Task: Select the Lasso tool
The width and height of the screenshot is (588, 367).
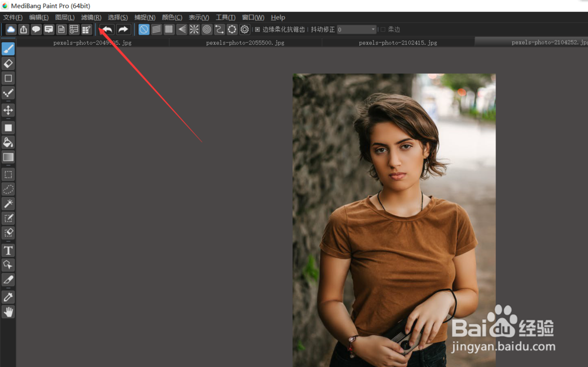Action: pos(8,189)
